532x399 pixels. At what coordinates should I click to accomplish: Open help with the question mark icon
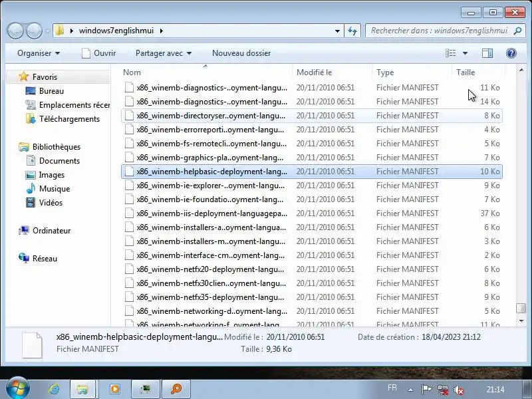click(x=511, y=53)
